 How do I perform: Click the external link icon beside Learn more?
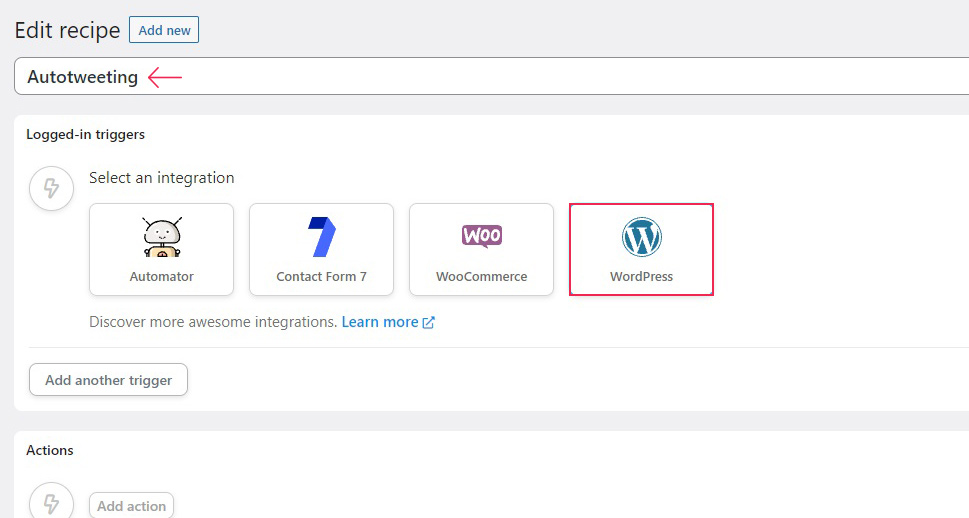tap(428, 323)
